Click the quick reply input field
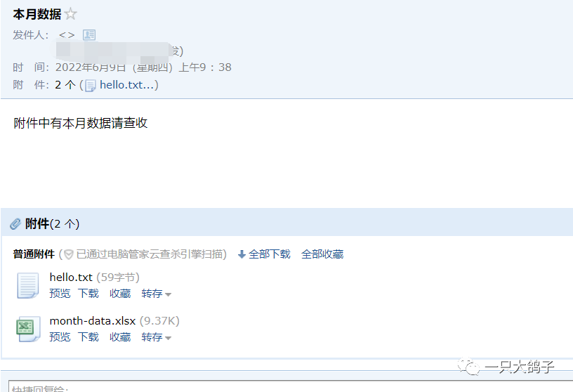This screenshot has width=573, height=392. (291, 386)
